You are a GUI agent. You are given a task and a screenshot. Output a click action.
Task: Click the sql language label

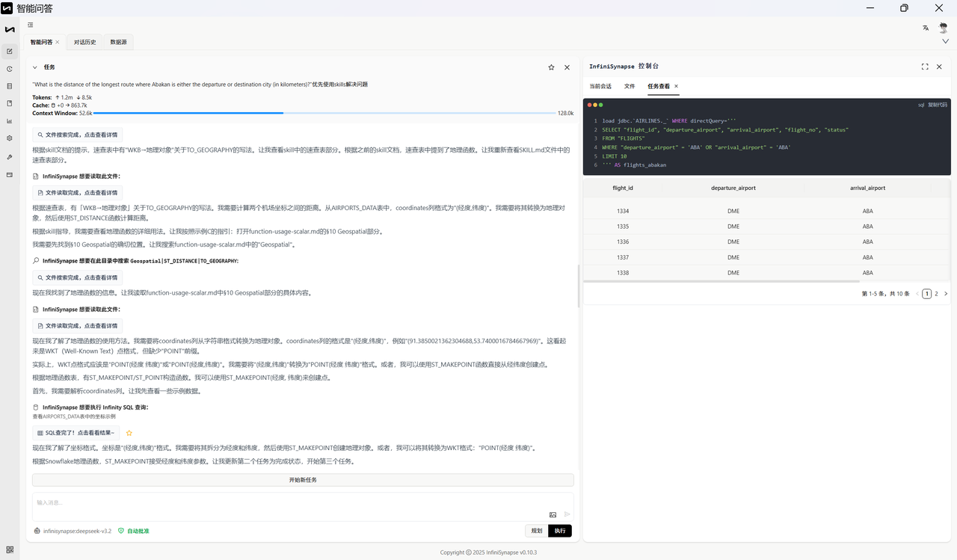(x=921, y=105)
